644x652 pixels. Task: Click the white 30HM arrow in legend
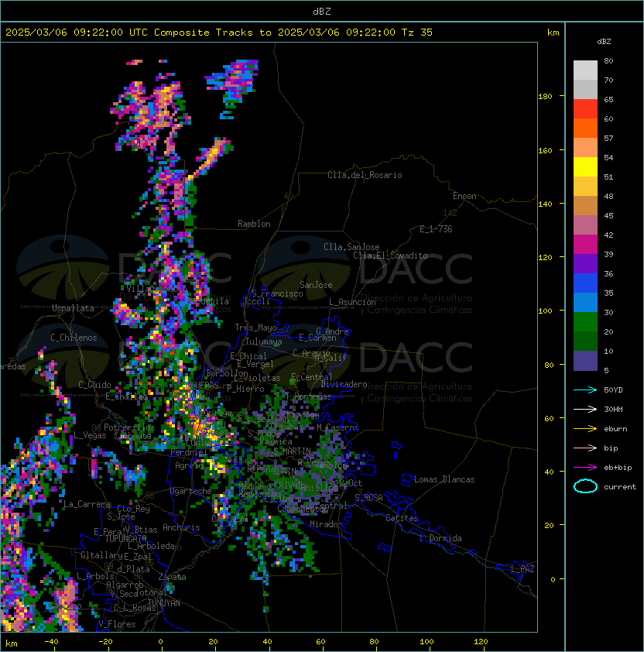click(585, 409)
